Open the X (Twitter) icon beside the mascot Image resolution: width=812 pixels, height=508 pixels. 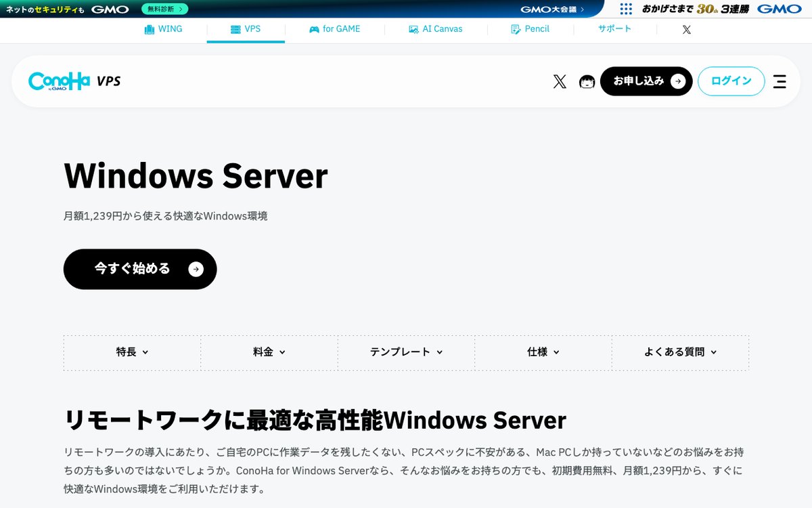pos(560,82)
